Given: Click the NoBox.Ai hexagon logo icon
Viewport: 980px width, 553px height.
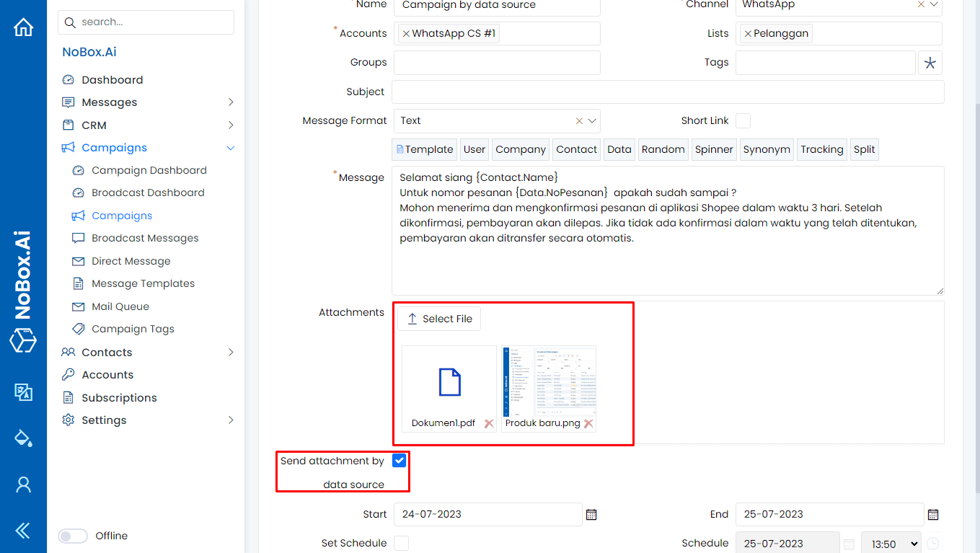Looking at the screenshot, I should (x=24, y=341).
